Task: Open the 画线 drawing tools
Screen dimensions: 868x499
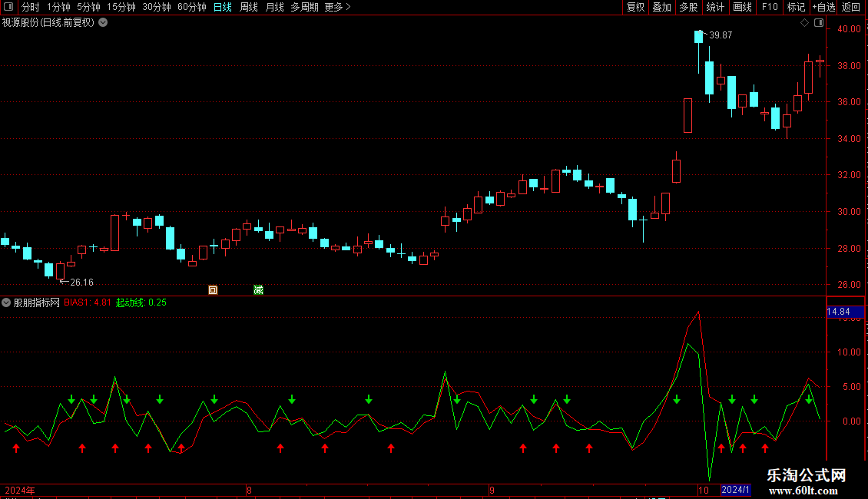Action: 742,7
